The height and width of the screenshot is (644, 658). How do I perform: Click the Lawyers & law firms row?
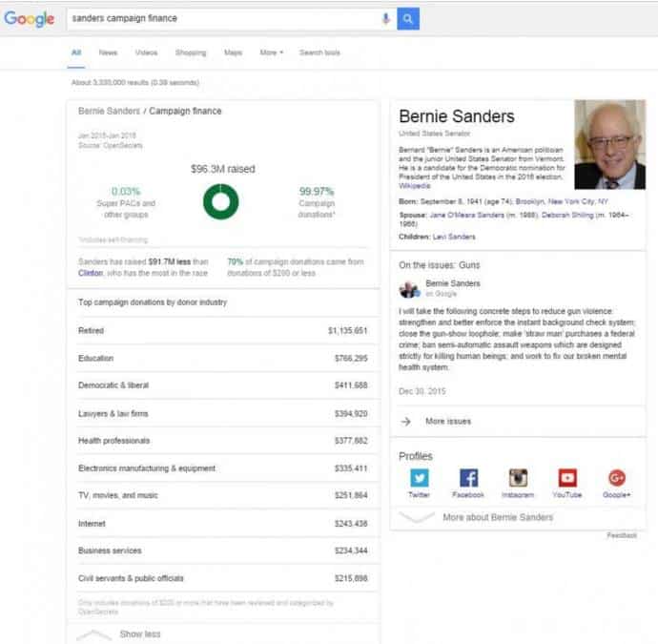pos(223,413)
